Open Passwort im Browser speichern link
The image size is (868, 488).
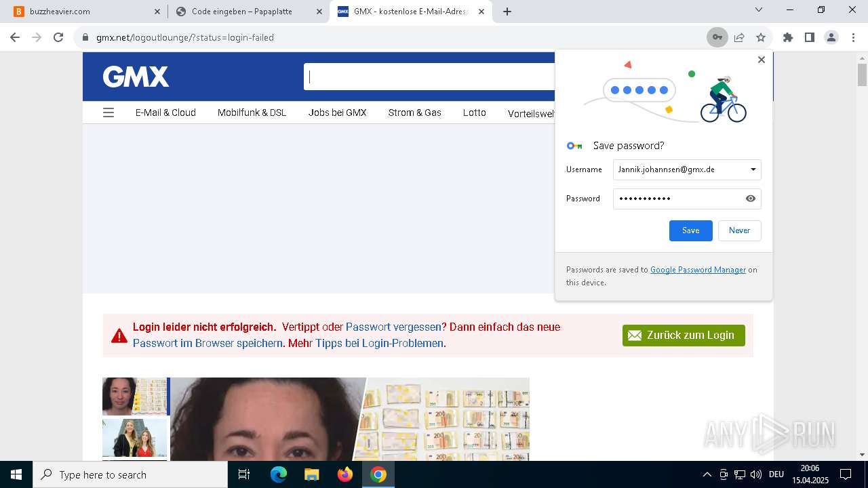coord(207,343)
